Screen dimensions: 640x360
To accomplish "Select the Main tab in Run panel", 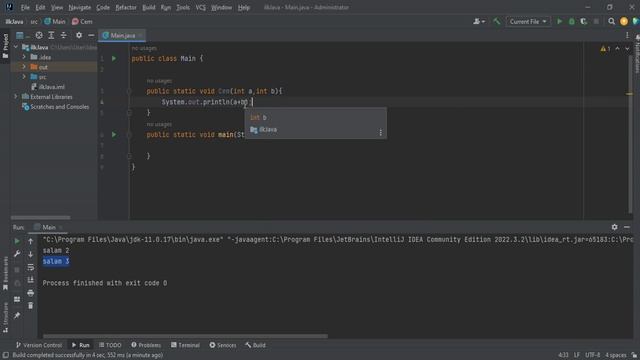I will (49, 227).
